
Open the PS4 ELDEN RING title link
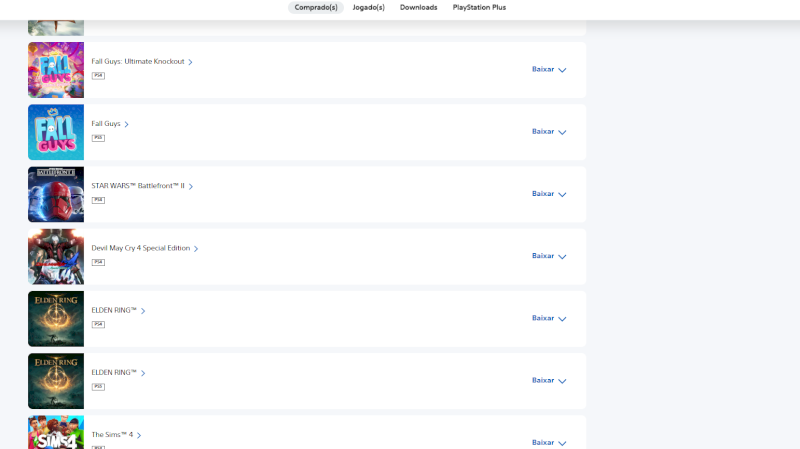tap(114, 310)
